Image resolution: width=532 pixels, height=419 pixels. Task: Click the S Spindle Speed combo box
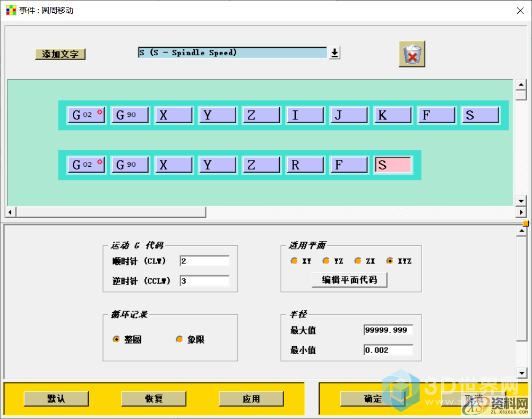click(233, 53)
